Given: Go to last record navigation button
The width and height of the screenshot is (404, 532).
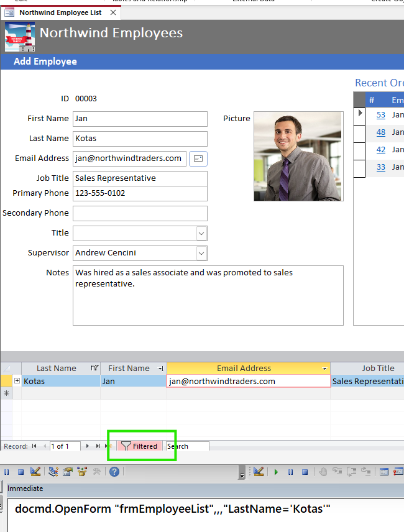Looking at the screenshot, I should 98,446.
